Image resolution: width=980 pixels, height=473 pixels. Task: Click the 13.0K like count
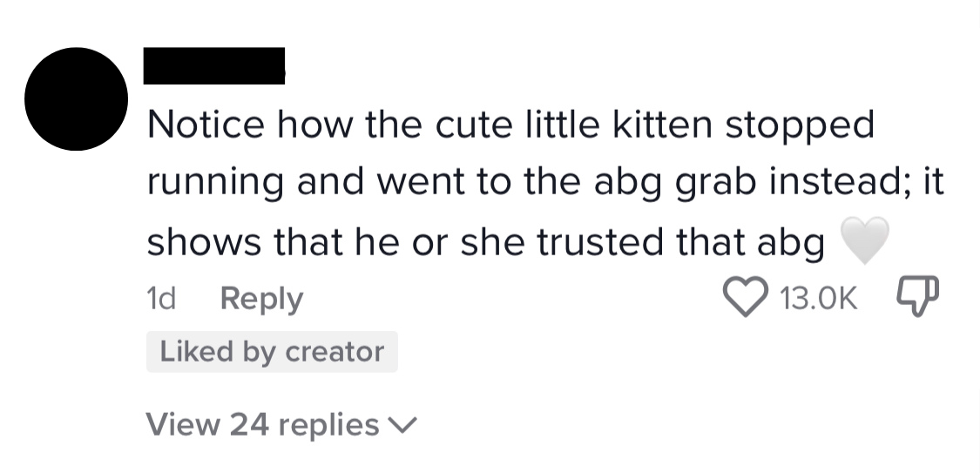[821, 300]
